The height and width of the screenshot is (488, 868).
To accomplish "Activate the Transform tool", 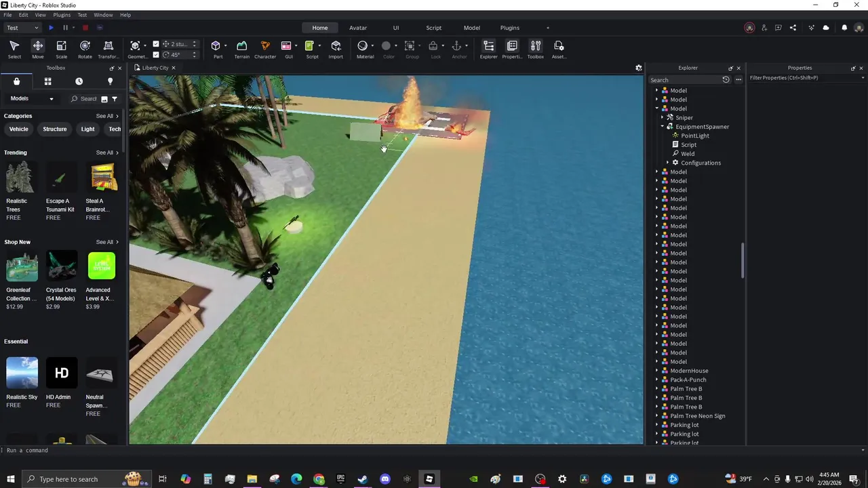I will click(x=108, y=49).
